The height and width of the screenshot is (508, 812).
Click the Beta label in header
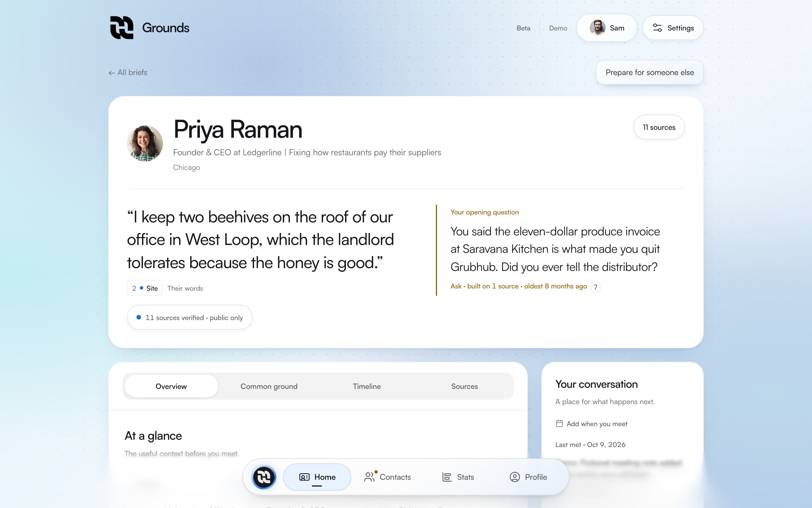point(524,28)
